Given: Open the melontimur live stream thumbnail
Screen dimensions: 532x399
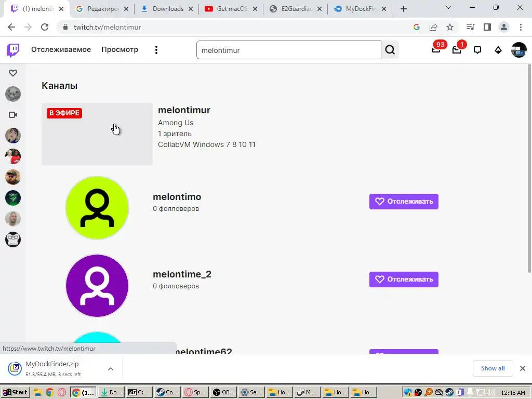Looking at the screenshot, I should 97,134.
